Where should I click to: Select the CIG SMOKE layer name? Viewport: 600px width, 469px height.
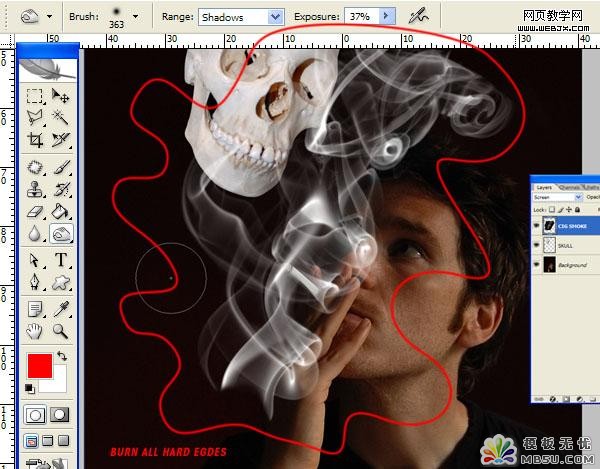coord(572,226)
